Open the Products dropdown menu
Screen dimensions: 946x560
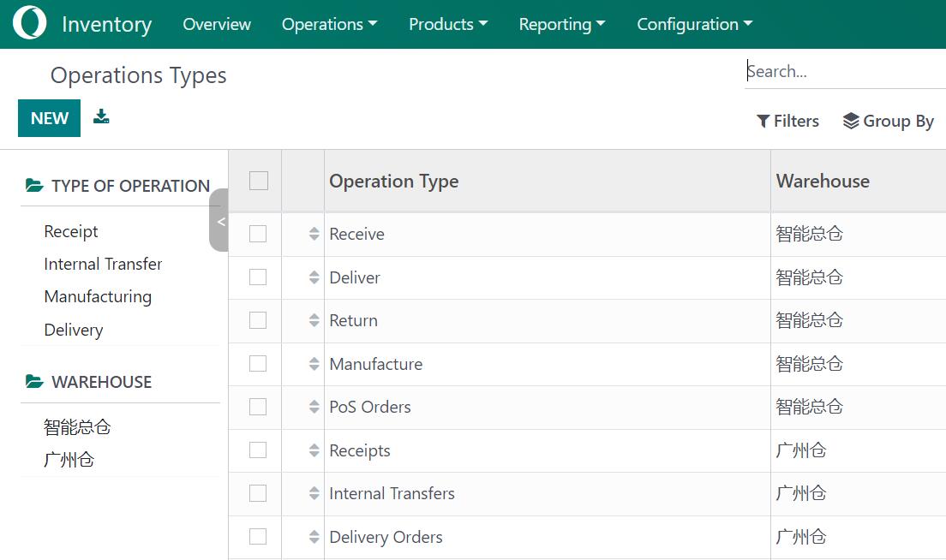pyautogui.click(x=448, y=24)
